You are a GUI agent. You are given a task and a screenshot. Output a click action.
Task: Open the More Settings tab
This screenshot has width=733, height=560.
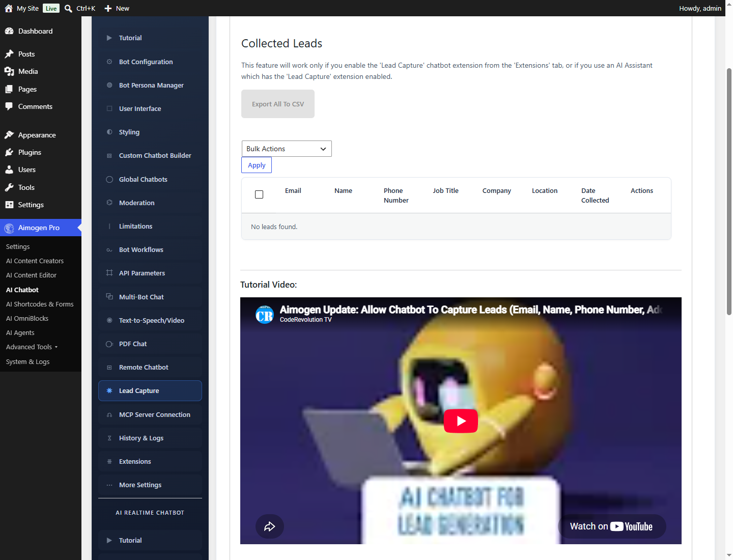[x=150, y=485]
